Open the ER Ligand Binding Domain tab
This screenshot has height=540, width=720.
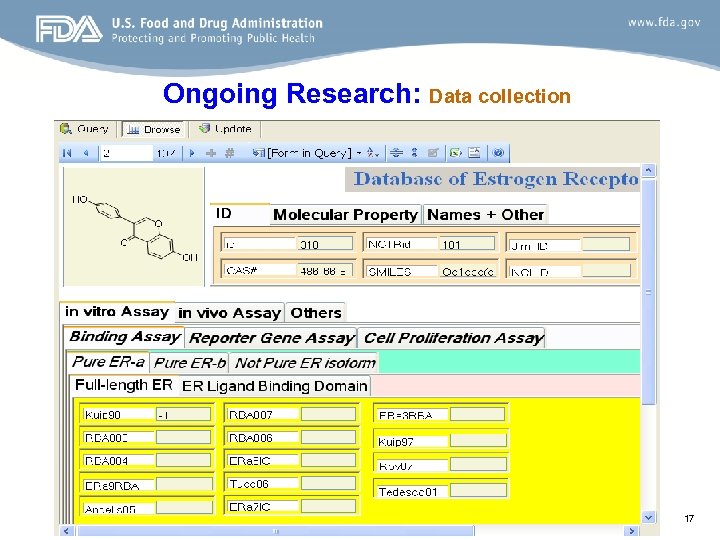point(275,386)
